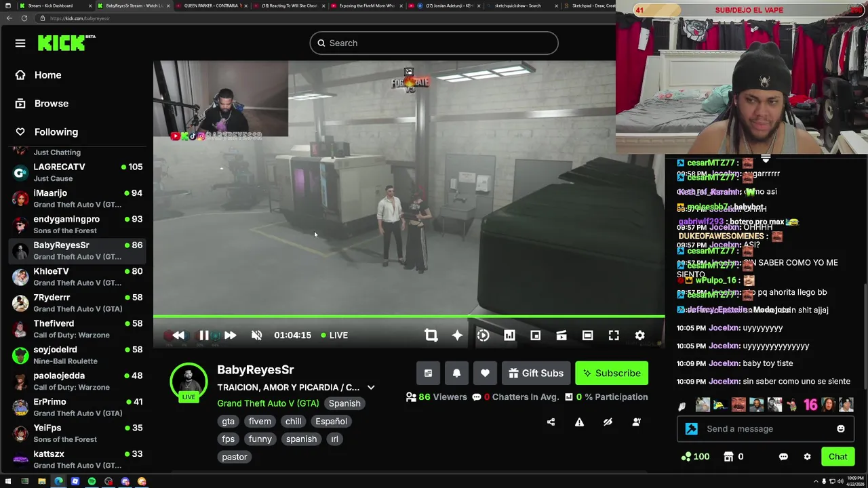Click the browser back arrow
868x488 pixels.
tap(9, 18)
